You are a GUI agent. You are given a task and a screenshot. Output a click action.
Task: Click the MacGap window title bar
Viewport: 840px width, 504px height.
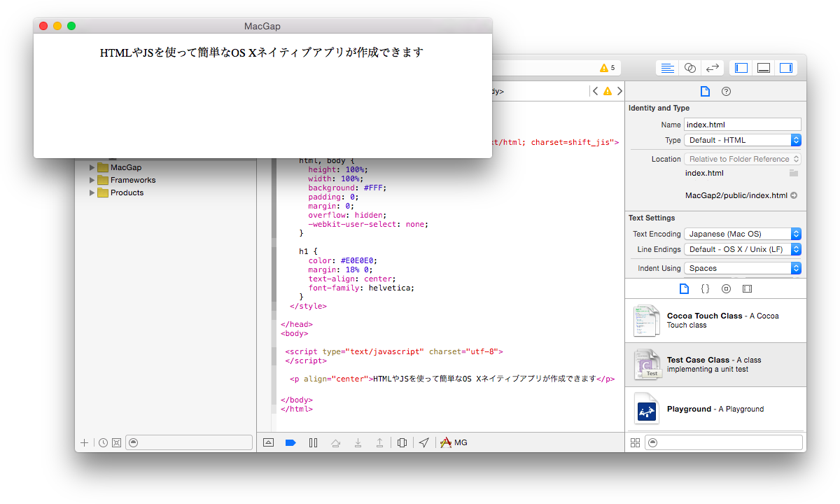click(x=262, y=26)
